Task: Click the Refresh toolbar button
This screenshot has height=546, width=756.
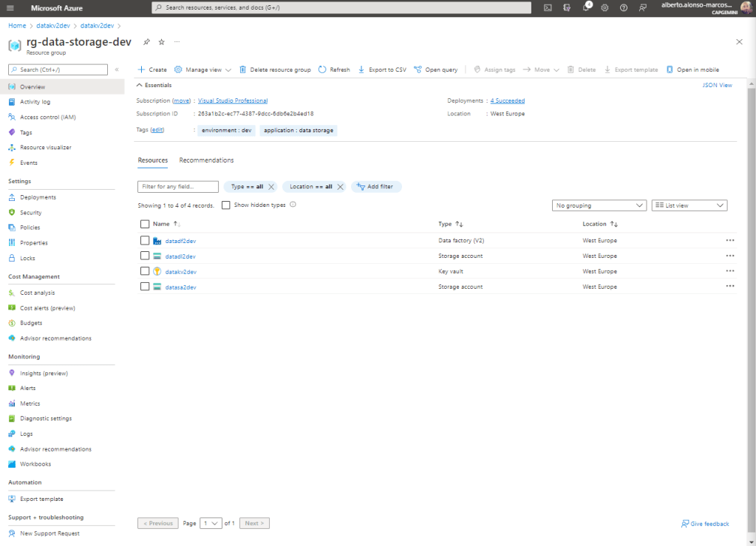Action: (334, 69)
